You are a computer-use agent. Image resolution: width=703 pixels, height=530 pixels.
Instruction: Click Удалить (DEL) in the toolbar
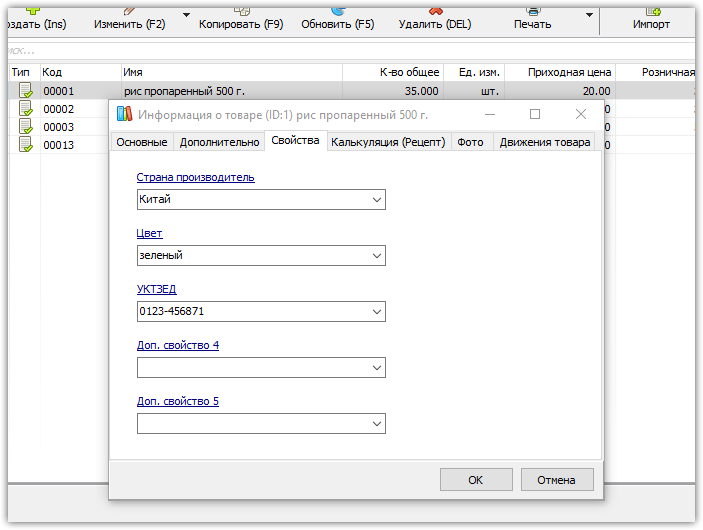click(x=435, y=19)
